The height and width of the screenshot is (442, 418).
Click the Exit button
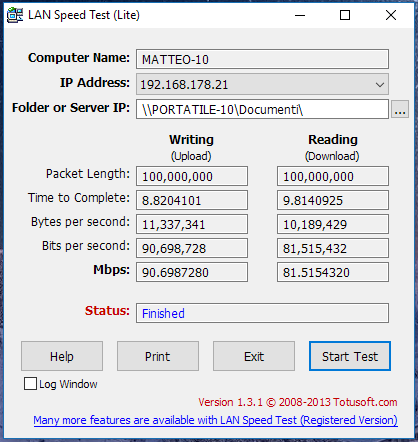[x=254, y=356]
